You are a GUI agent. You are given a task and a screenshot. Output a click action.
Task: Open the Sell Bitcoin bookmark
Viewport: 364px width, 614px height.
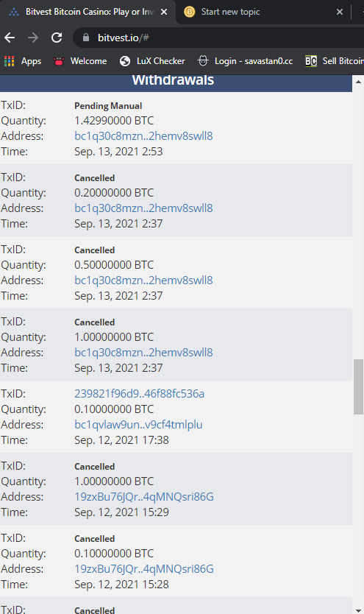tap(335, 61)
